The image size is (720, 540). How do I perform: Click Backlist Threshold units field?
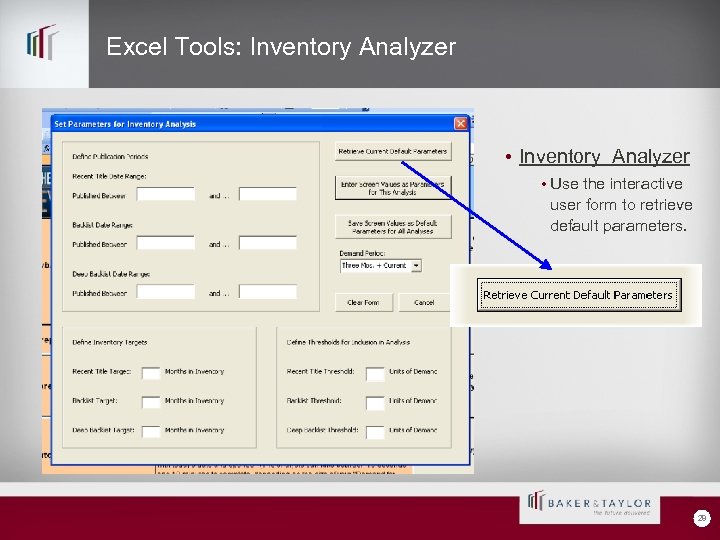(x=375, y=404)
